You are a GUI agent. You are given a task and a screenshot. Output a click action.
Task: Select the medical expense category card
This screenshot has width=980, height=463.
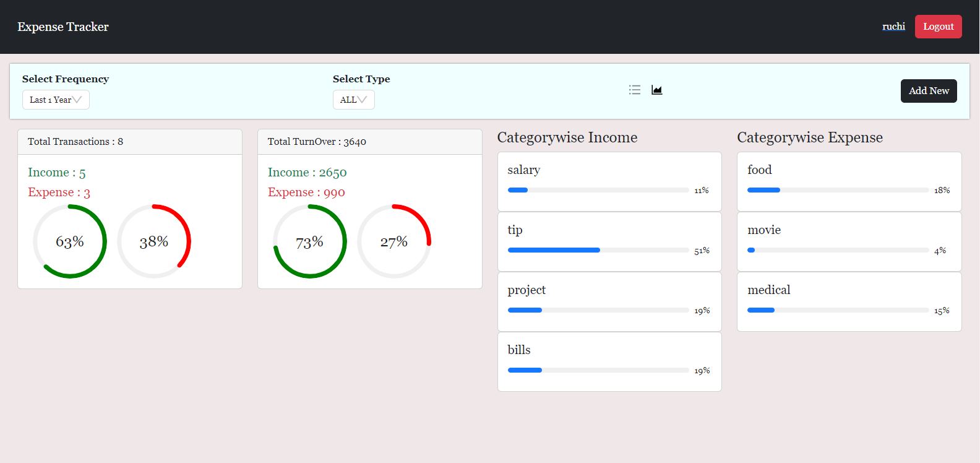click(849, 301)
